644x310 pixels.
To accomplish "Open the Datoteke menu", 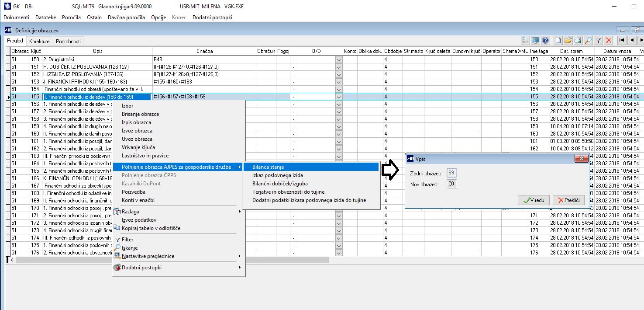I will point(46,17).
